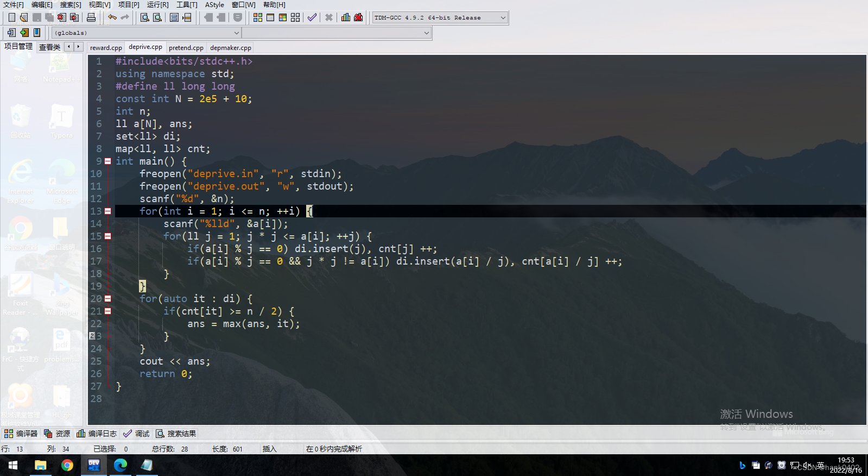The width and height of the screenshot is (868, 476).
Task: Collapse the inner for loop at line 15
Action: coord(108,236)
